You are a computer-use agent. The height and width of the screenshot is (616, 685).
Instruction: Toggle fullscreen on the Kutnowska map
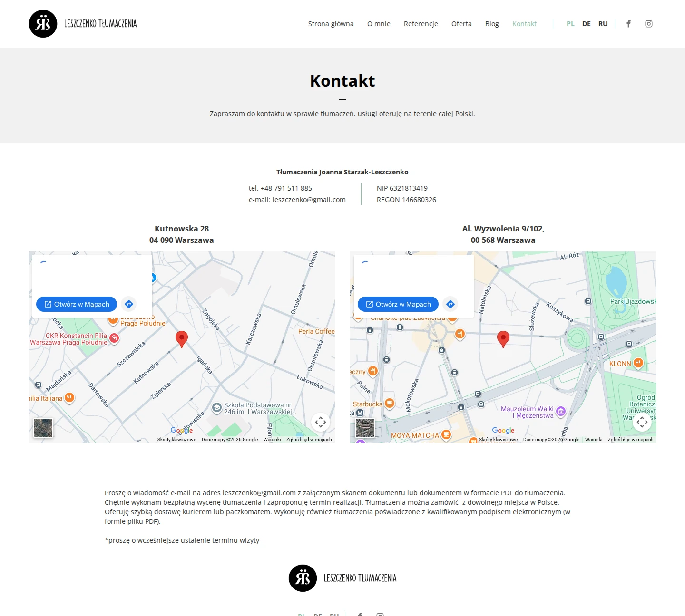pyautogui.click(x=321, y=422)
